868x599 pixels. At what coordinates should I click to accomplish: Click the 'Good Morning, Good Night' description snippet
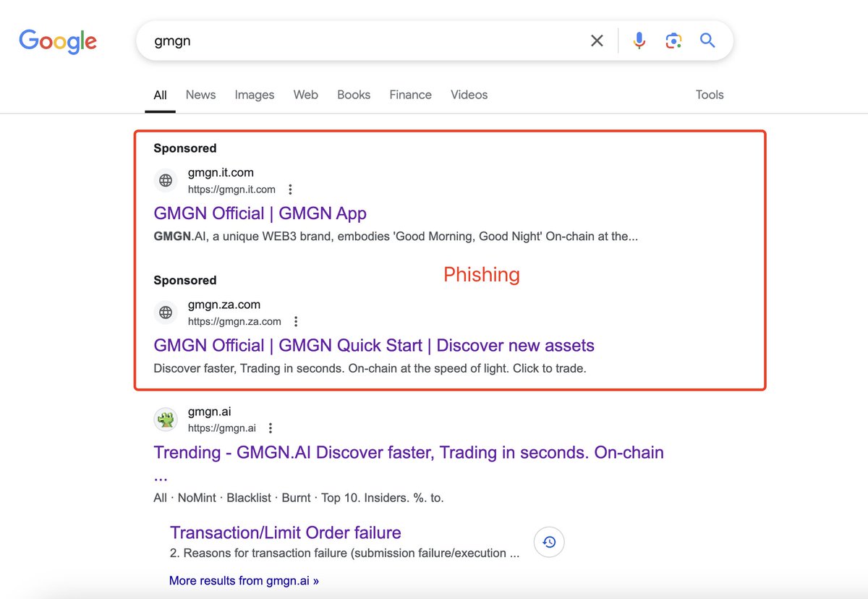[x=396, y=237]
